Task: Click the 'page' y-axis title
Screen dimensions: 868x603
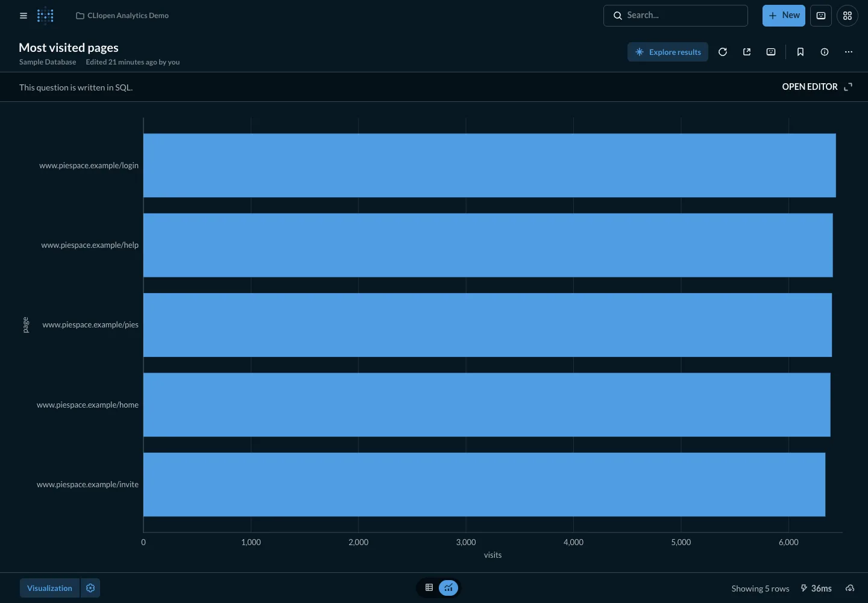Action: pos(25,325)
